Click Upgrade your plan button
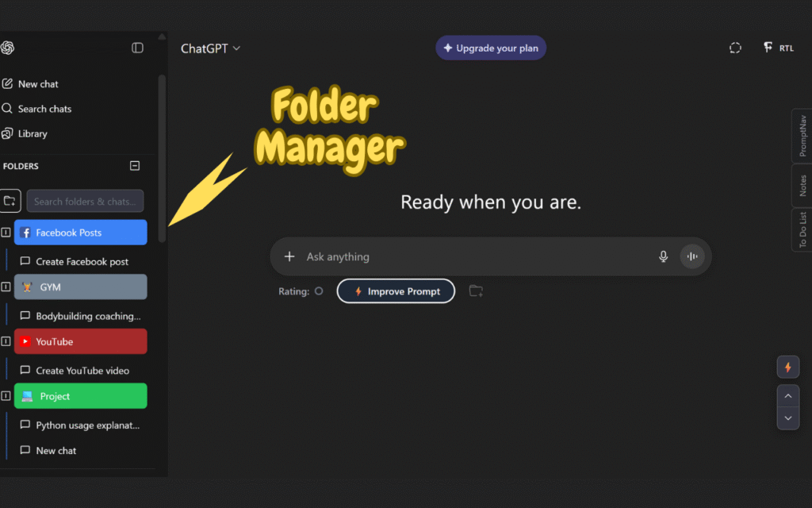This screenshot has width=812, height=508. click(x=491, y=48)
